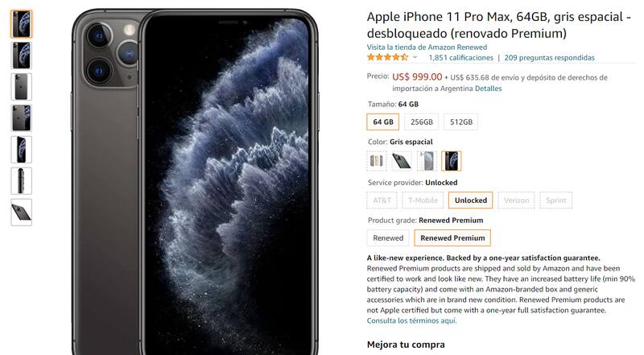Switch to the Renewed product grade
The width and height of the screenshot is (644, 355).
click(388, 238)
